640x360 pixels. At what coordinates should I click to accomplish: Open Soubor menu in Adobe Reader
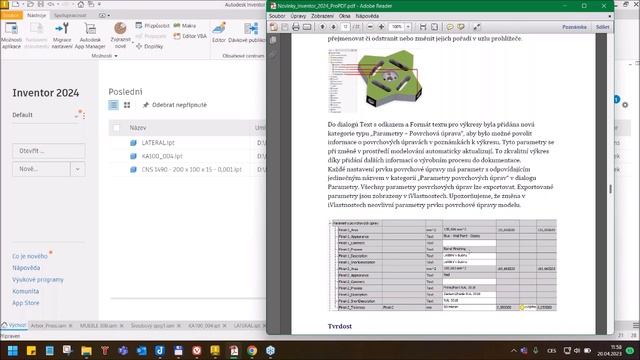tap(277, 16)
